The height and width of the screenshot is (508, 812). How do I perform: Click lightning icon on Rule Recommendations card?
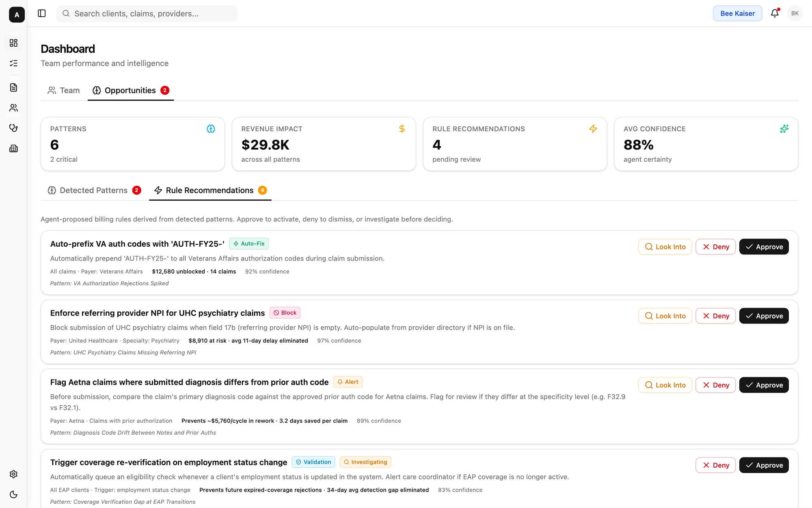[x=593, y=129]
